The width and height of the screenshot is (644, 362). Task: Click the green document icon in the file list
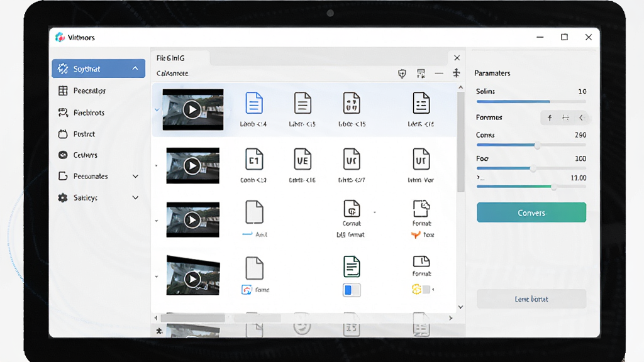pyautogui.click(x=352, y=266)
